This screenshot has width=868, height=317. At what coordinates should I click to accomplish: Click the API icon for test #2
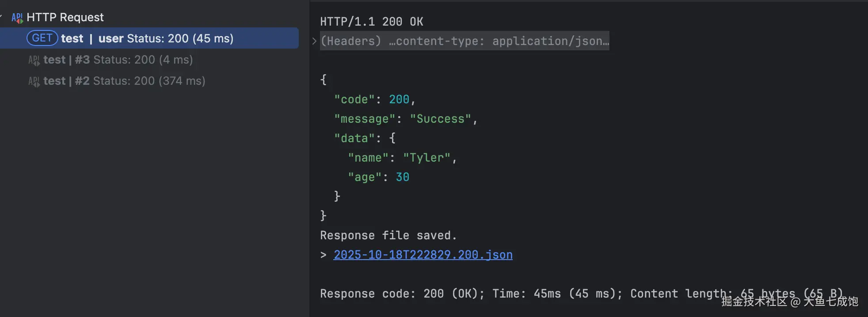click(34, 81)
